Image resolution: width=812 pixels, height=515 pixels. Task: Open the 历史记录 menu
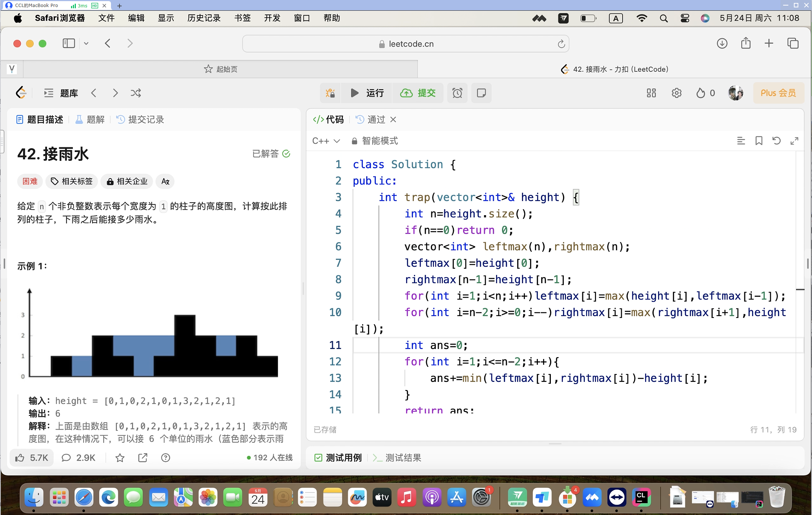click(x=204, y=18)
